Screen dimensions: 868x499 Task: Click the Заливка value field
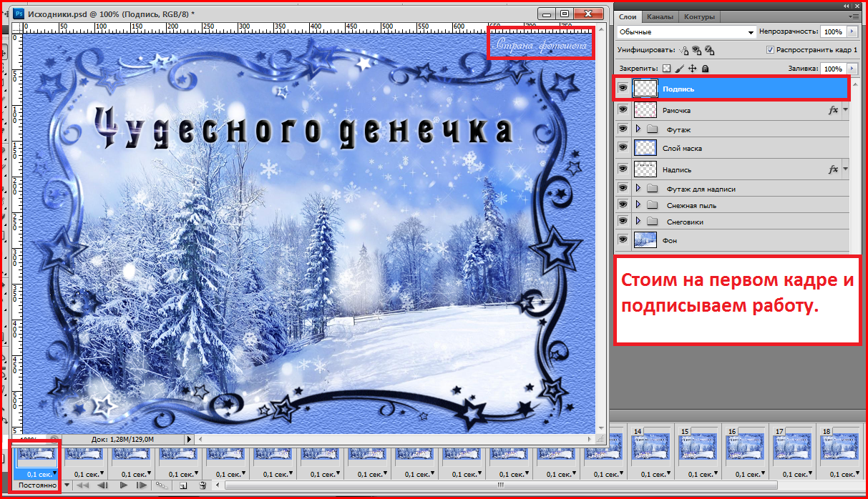[832, 69]
